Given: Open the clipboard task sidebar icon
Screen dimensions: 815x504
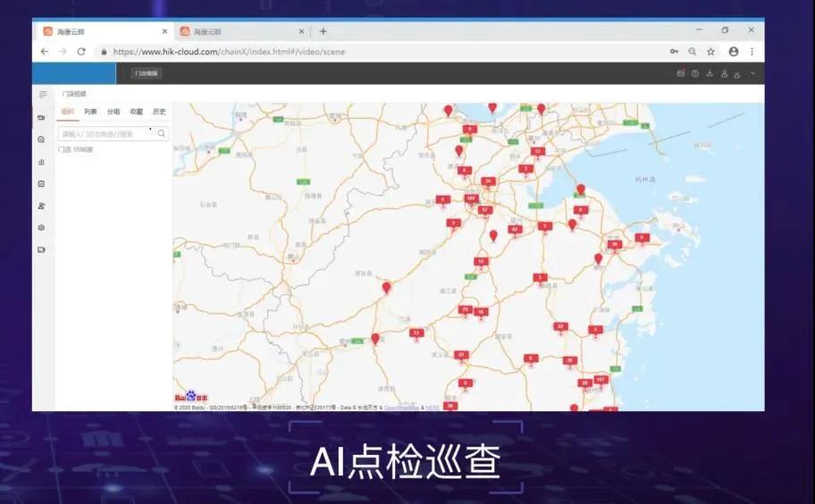Looking at the screenshot, I should (42, 184).
